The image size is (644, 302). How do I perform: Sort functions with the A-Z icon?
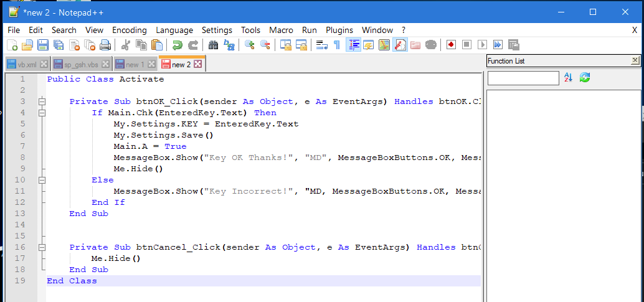click(x=569, y=77)
